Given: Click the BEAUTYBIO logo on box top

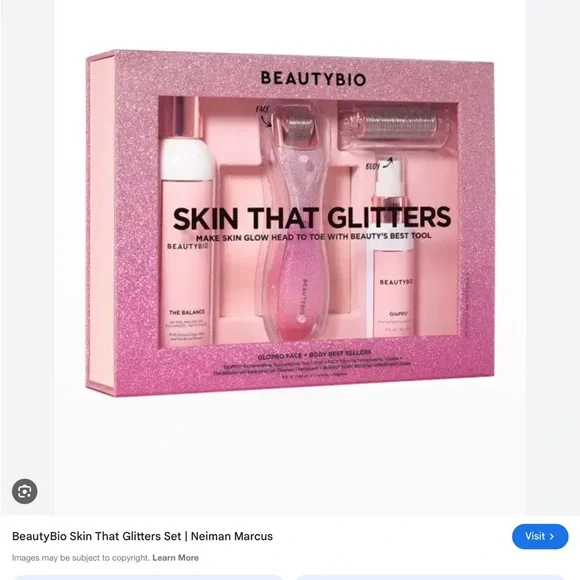Looking at the screenshot, I should point(313,78).
